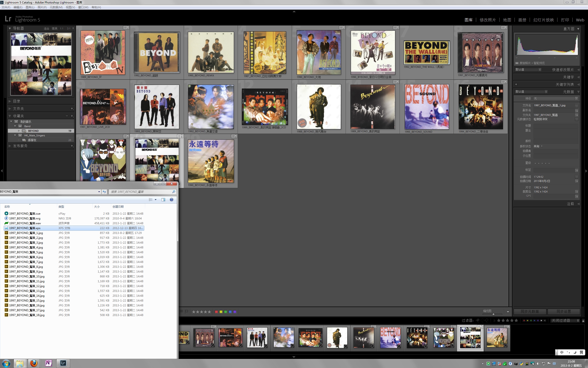588x368 pixels.
Task: Set five-star rating in the toolbar
Action: pos(209,312)
